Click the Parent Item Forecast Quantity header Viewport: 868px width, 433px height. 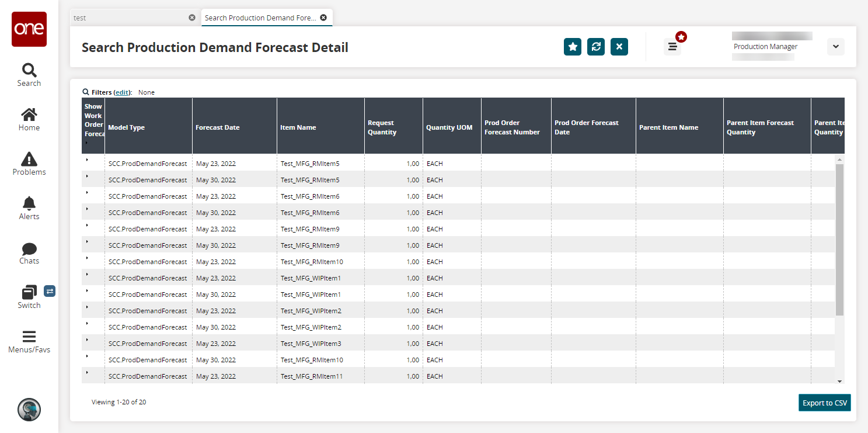[768, 126]
